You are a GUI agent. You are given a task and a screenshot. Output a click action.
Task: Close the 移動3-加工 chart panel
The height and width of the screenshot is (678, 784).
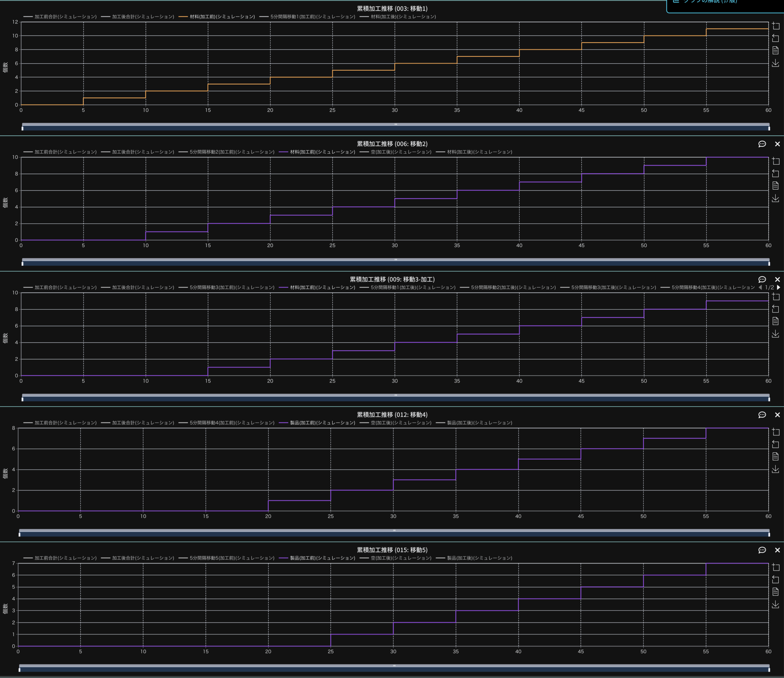(x=777, y=279)
